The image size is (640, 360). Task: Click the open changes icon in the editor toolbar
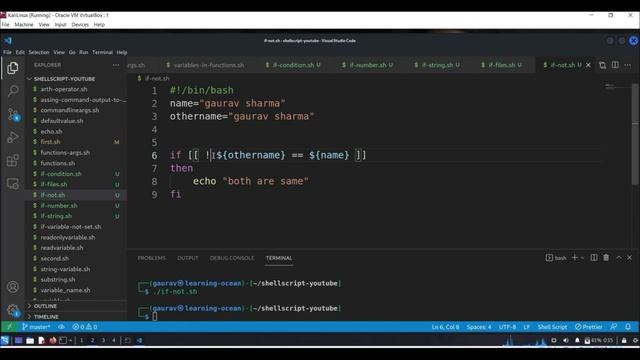pyautogui.click(x=602, y=65)
